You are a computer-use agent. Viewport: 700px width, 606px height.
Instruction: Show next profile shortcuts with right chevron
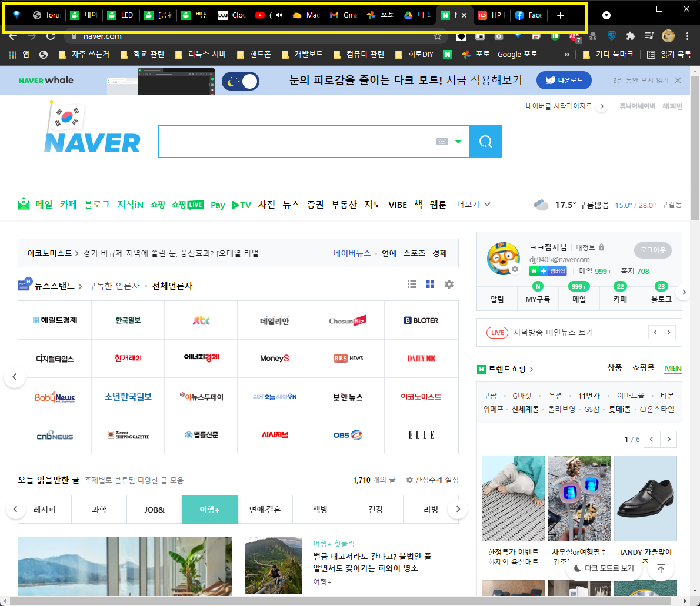[684, 292]
